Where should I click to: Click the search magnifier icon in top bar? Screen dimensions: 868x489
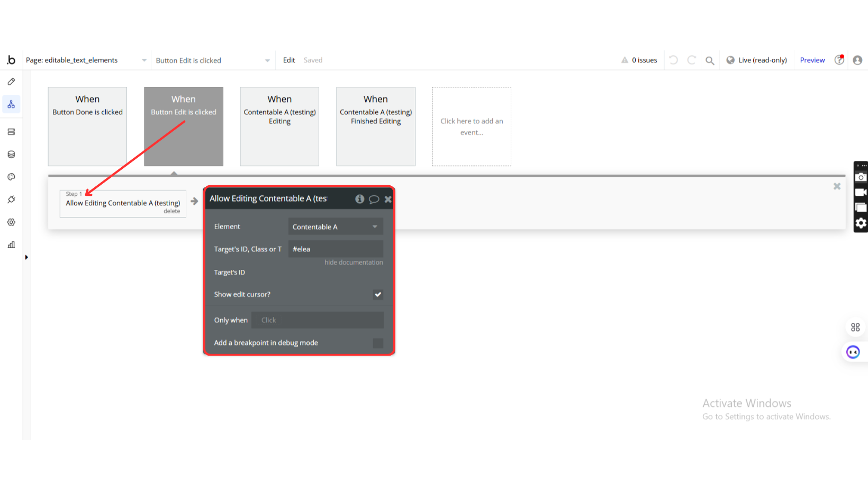(x=710, y=60)
